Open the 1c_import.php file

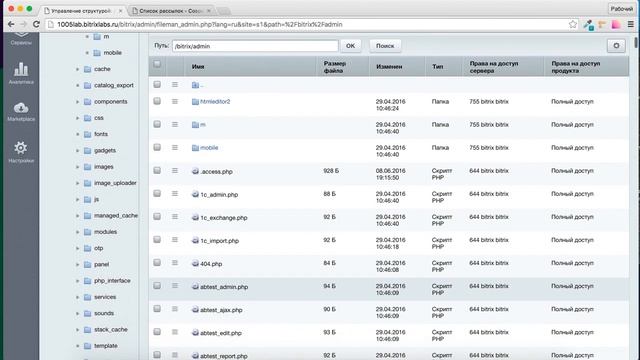(219, 241)
